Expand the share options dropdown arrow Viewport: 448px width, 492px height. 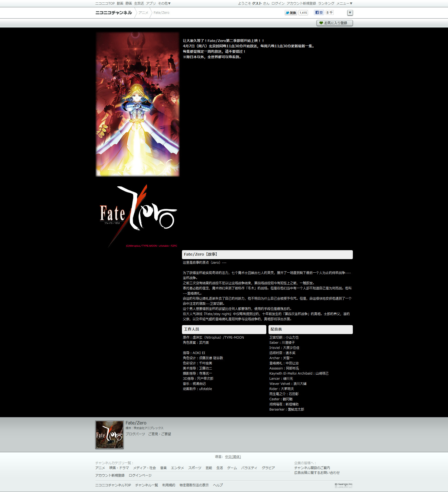click(x=350, y=13)
